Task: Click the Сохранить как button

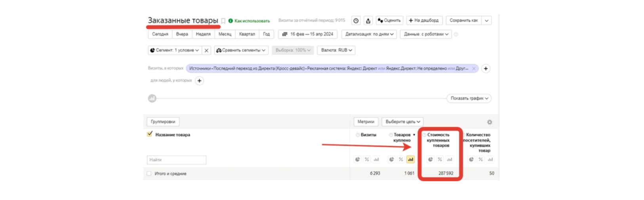Action: [463, 20]
